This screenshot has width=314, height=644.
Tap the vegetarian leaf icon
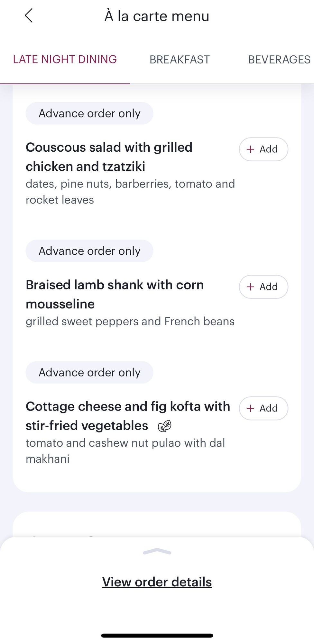pyautogui.click(x=164, y=426)
